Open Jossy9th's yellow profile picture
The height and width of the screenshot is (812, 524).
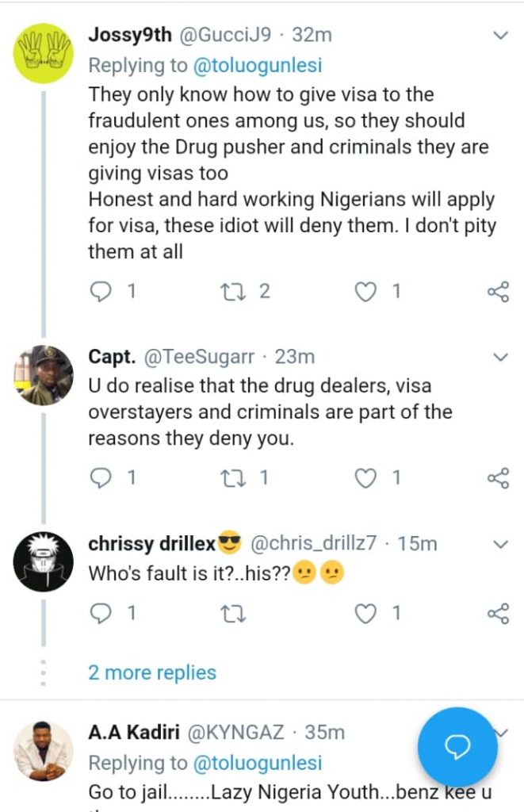(x=44, y=53)
